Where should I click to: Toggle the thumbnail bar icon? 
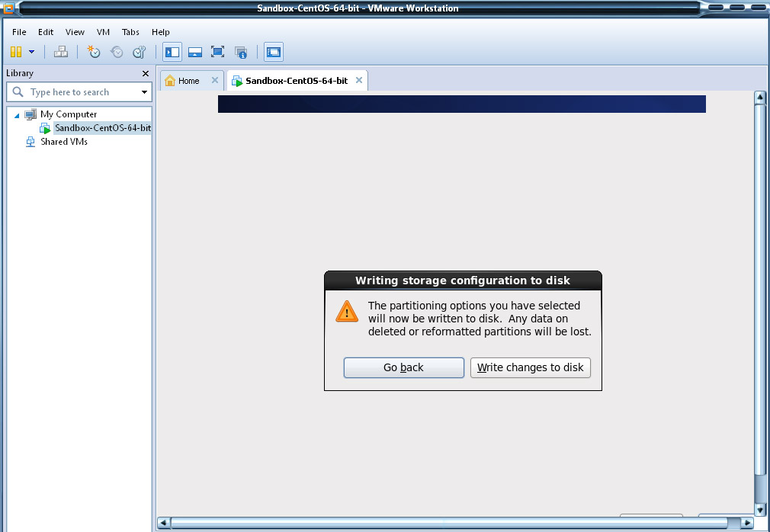click(x=195, y=52)
